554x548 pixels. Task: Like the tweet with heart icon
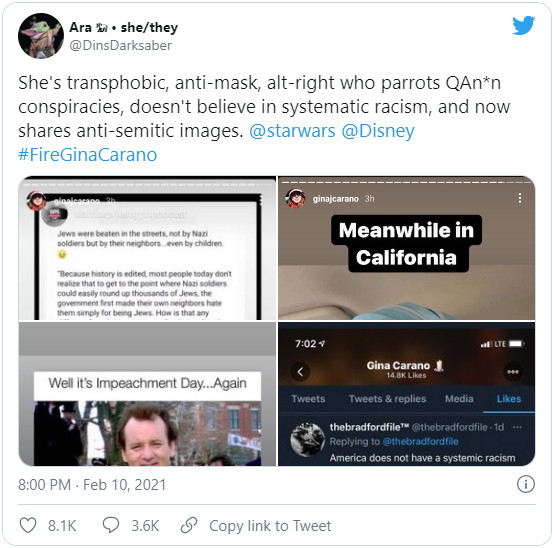[28, 525]
